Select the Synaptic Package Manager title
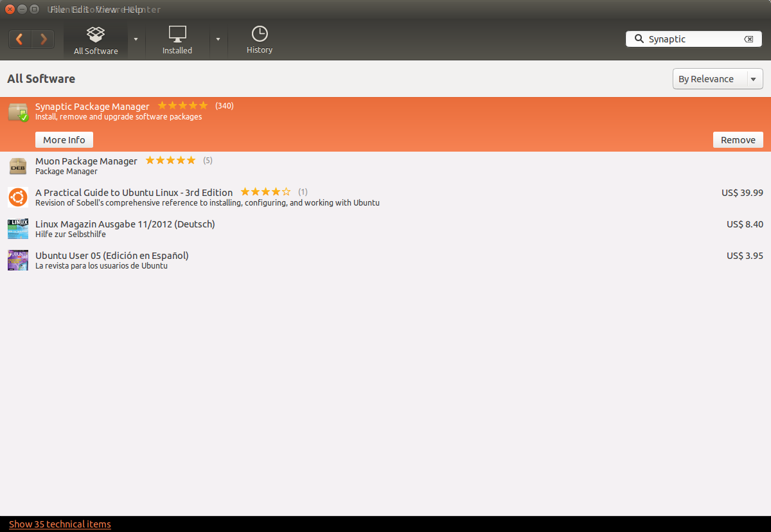The width and height of the screenshot is (771, 532). [x=92, y=106]
